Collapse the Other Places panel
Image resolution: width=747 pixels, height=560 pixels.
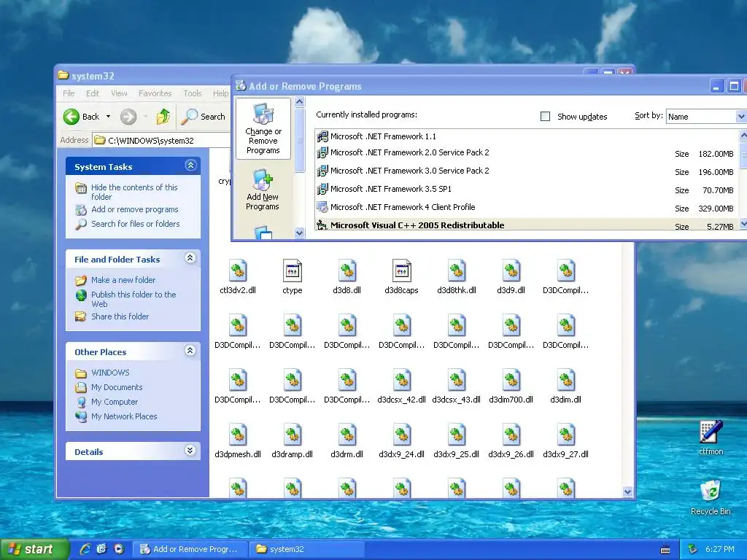click(190, 351)
